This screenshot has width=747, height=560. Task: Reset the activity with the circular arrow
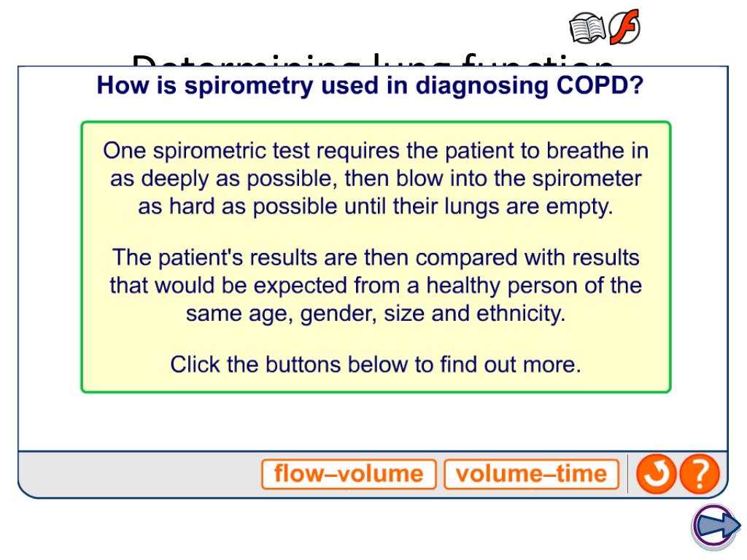point(656,475)
